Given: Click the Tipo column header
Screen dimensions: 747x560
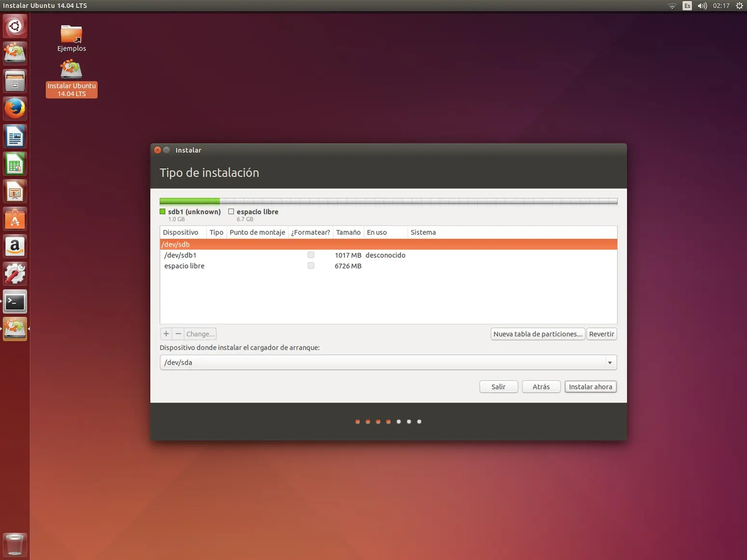Looking at the screenshot, I should pyautogui.click(x=216, y=232).
